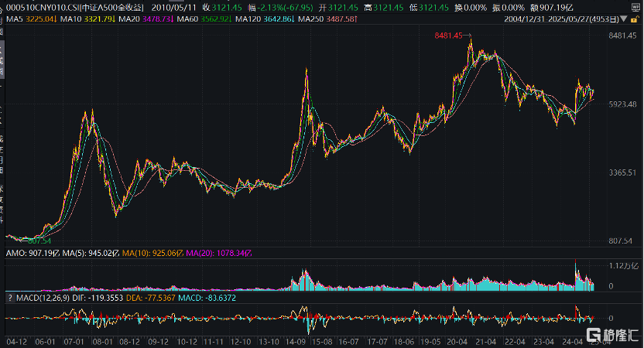This screenshot has width=644, height=348.
Task: Click the MA120 3642.86 indicator label
Action: coord(265,19)
